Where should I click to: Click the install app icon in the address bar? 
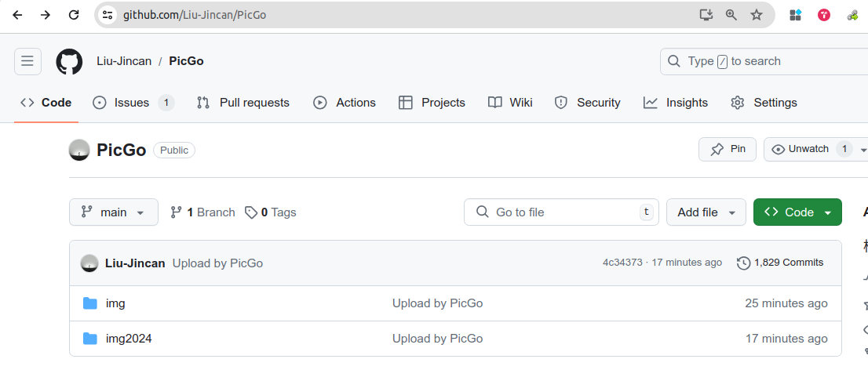click(x=706, y=15)
